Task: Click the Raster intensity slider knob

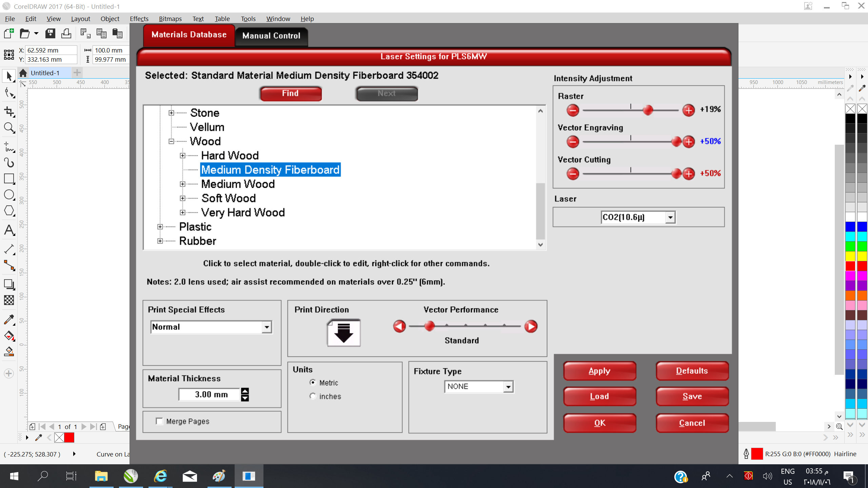Action: (648, 110)
